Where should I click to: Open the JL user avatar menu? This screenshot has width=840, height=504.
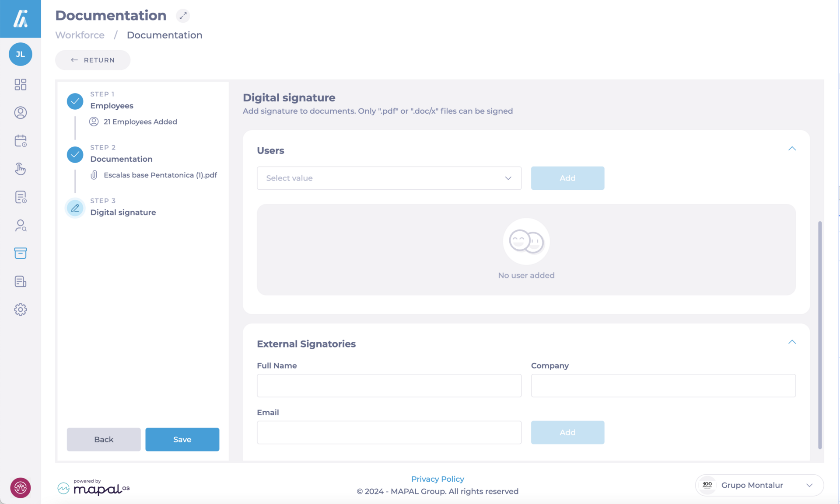21,54
